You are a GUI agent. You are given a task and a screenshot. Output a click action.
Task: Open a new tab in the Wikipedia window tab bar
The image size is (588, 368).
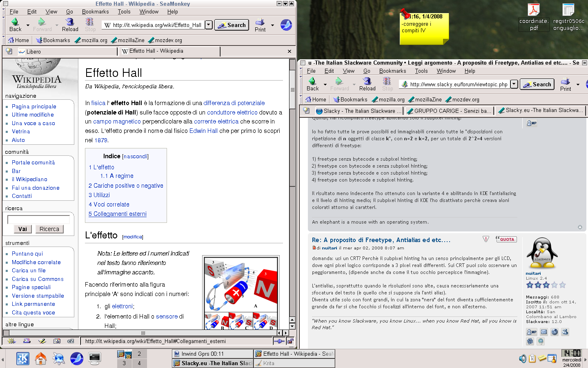(x=9, y=52)
